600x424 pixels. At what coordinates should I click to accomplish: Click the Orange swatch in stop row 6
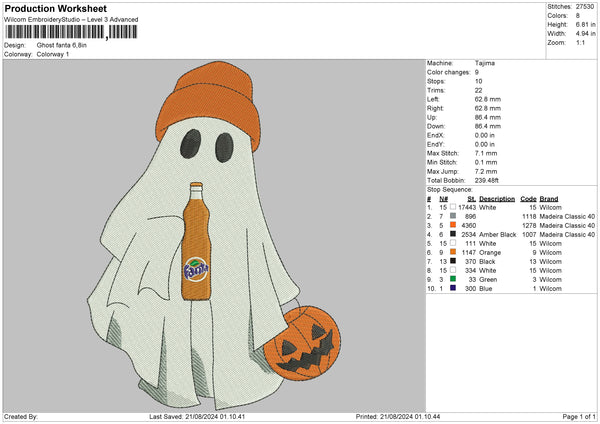[453, 252]
